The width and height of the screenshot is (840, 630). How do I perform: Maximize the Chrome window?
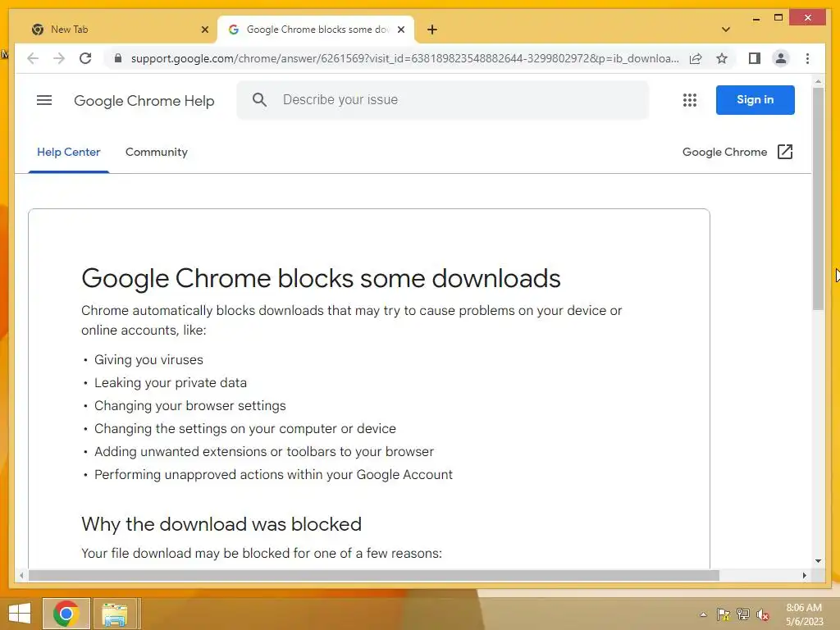778,18
